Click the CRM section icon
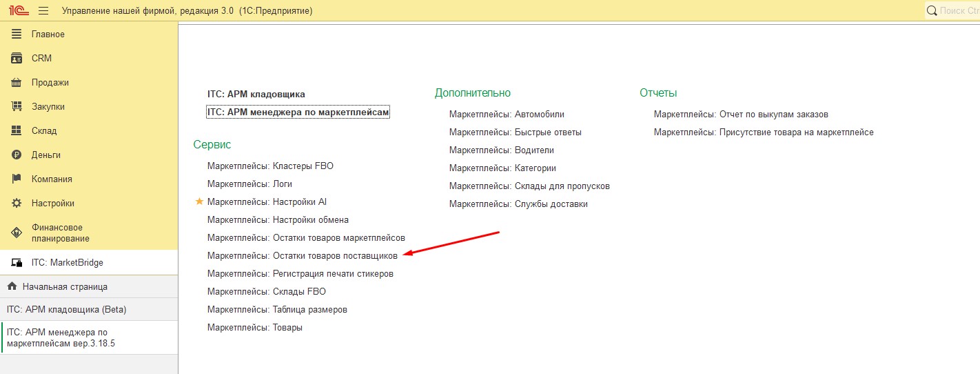 coord(17,59)
